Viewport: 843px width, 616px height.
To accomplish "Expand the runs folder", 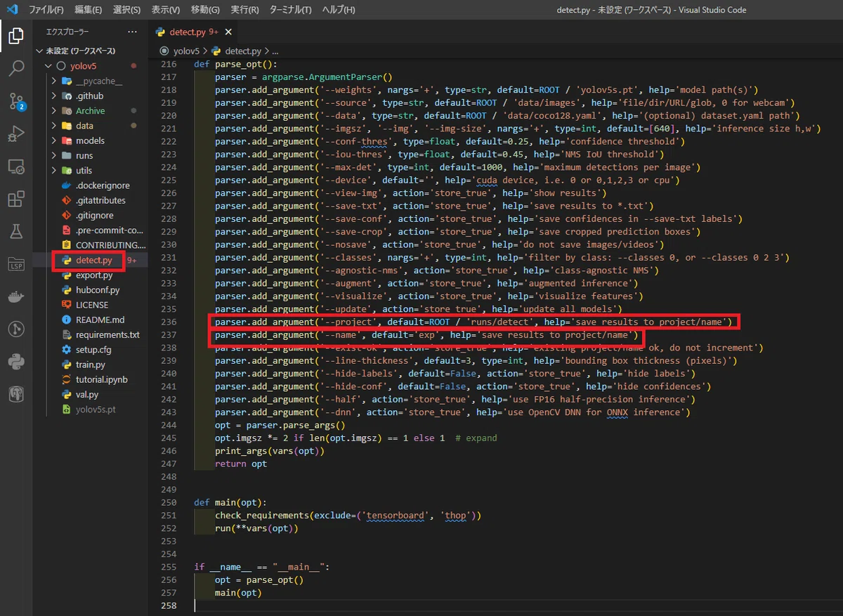I will (54, 155).
